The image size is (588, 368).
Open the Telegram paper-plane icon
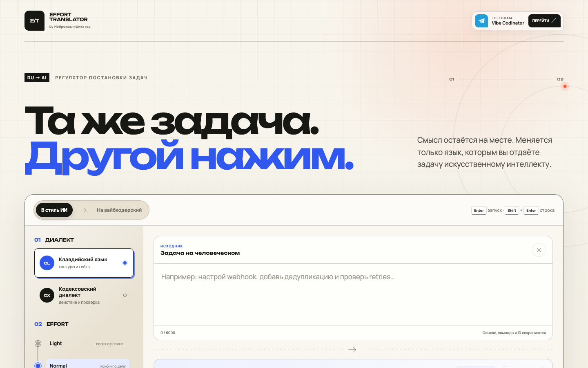(481, 21)
